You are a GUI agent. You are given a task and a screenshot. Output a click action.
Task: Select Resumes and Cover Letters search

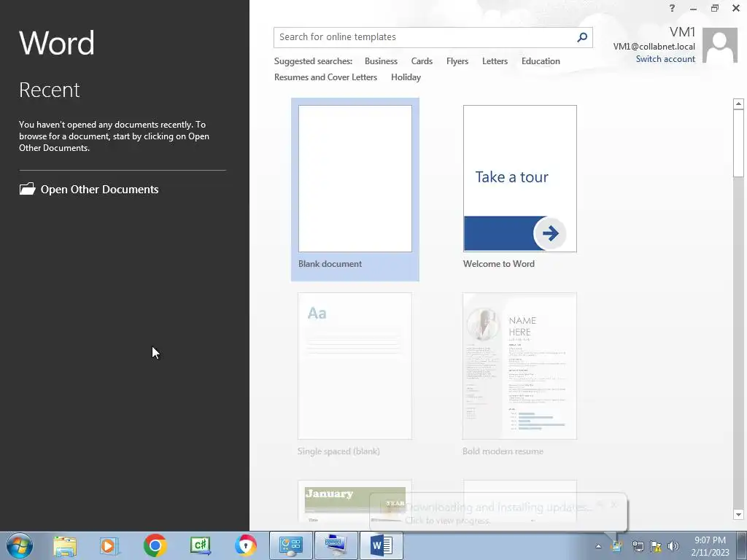coord(325,77)
